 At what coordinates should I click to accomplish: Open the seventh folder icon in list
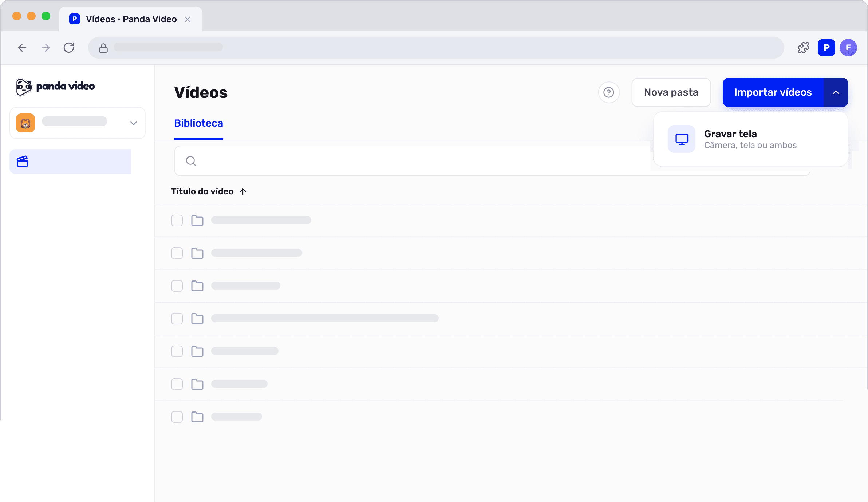pos(197,417)
